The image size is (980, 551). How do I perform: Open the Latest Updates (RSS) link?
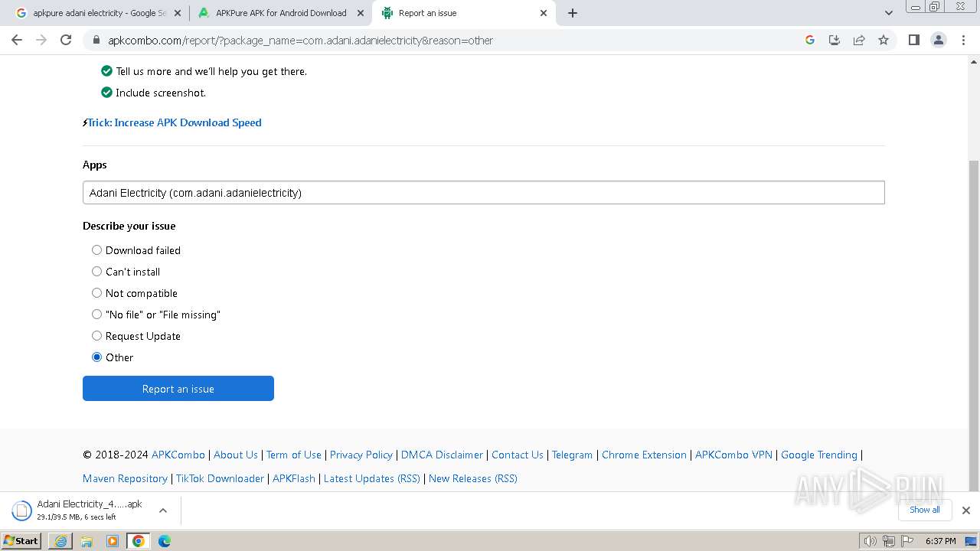point(372,478)
